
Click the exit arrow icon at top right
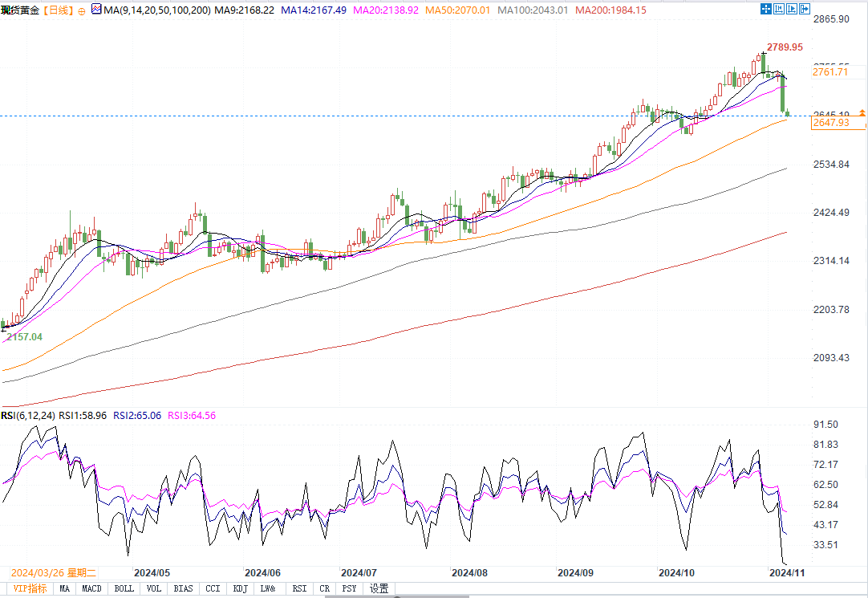point(804,10)
